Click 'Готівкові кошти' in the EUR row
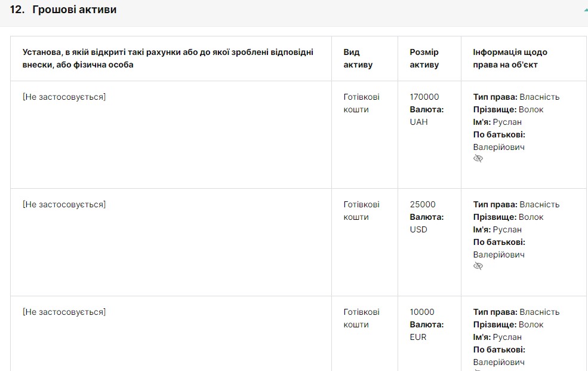Screen dimensions: 588x371 (361, 318)
